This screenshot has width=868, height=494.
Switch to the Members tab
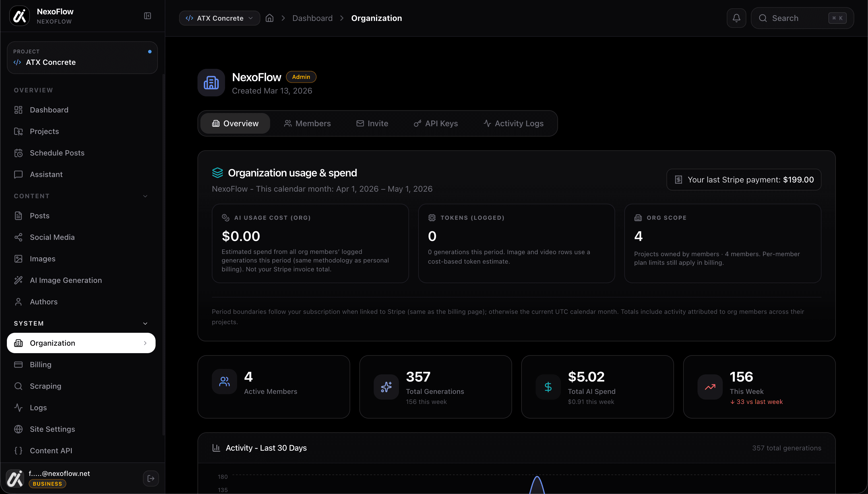307,123
